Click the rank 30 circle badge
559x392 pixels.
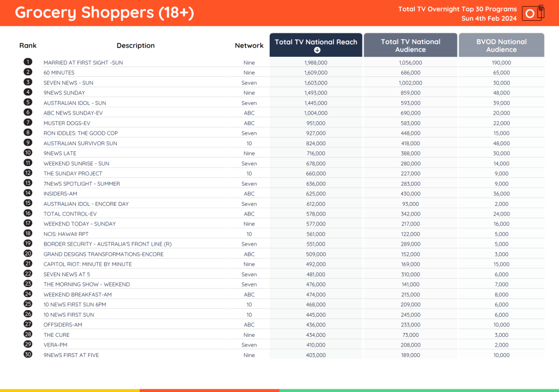pyautogui.click(x=28, y=355)
